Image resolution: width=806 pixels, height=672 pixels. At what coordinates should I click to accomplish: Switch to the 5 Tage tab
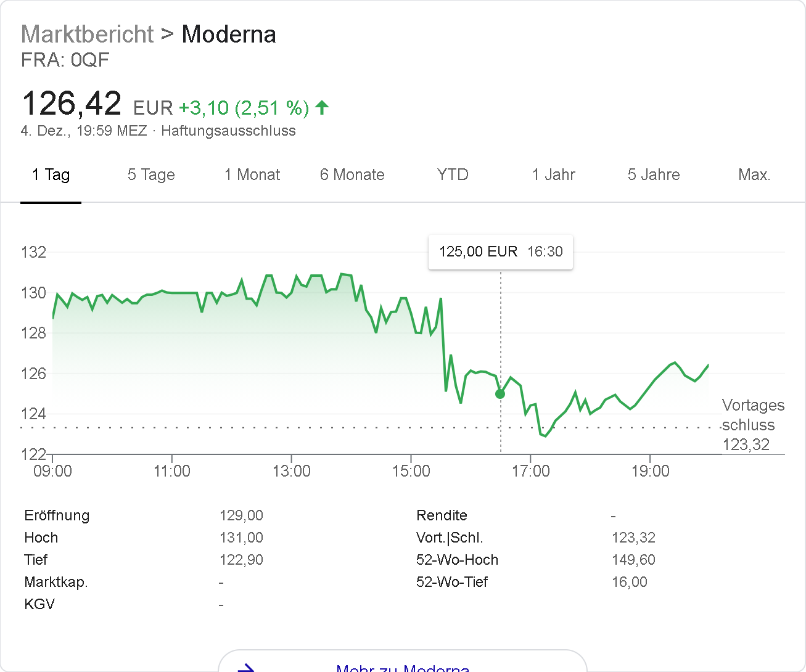coord(151,175)
